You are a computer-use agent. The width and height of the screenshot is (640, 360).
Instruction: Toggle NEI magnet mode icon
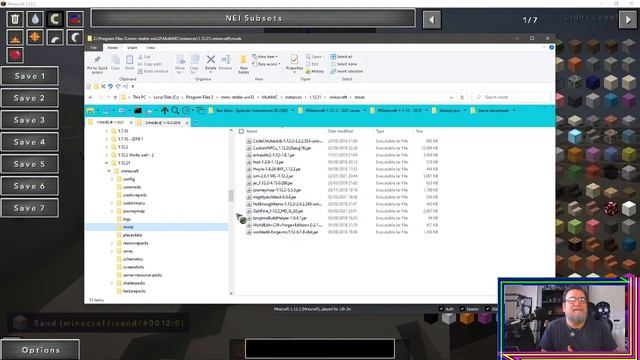75,19
